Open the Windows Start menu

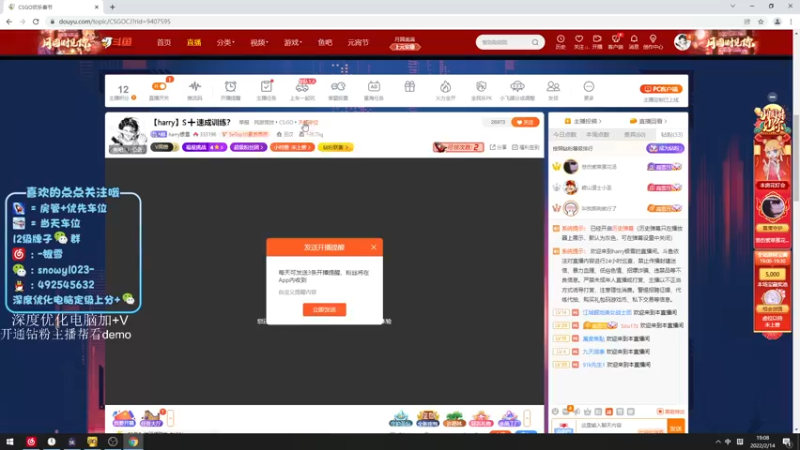pyautogui.click(x=9, y=442)
